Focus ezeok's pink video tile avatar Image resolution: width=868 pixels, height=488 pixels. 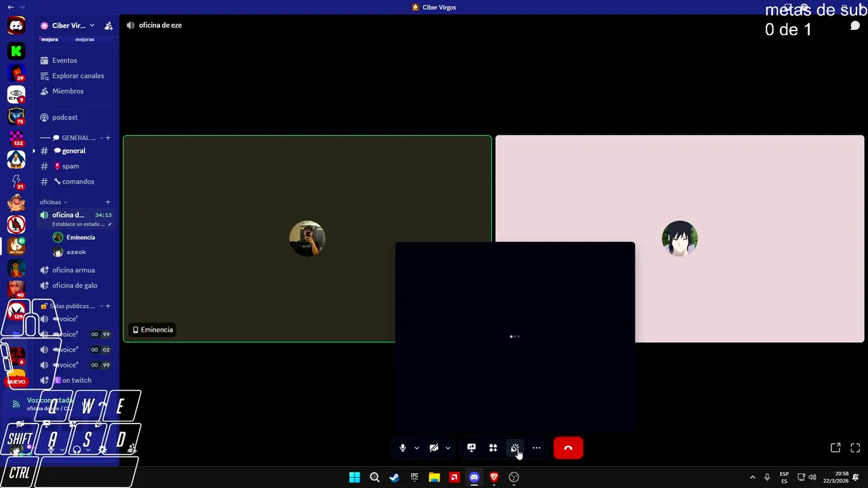pyautogui.click(x=679, y=238)
